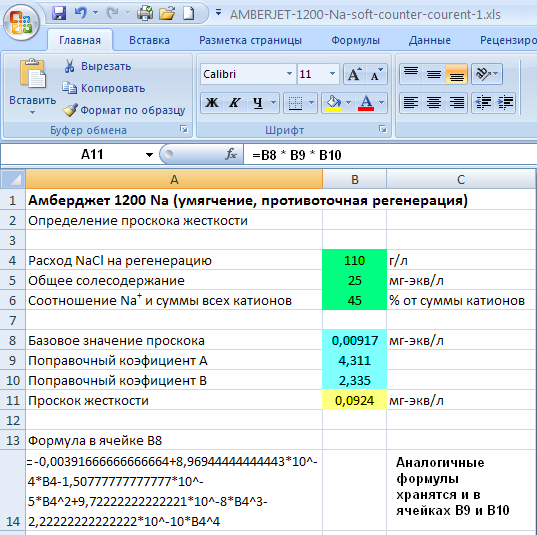
Task: Open underline style dropdown arrow
Action: point(273,103)
